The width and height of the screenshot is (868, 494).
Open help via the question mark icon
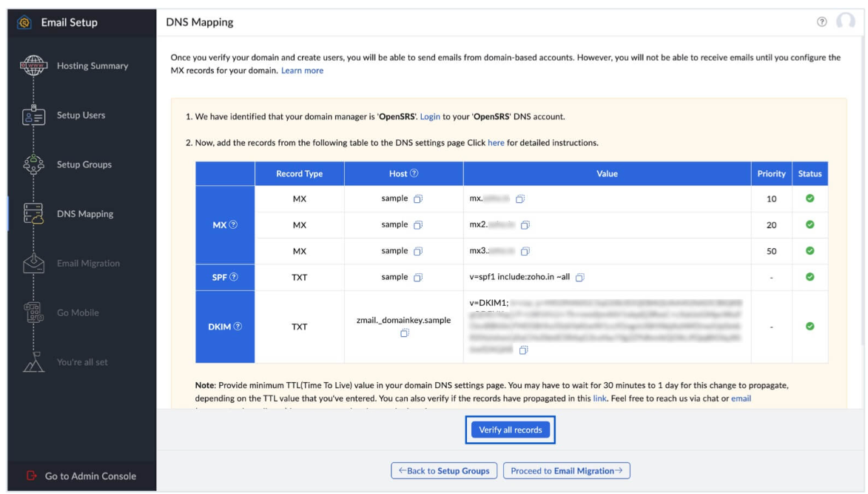click(821, 22)
